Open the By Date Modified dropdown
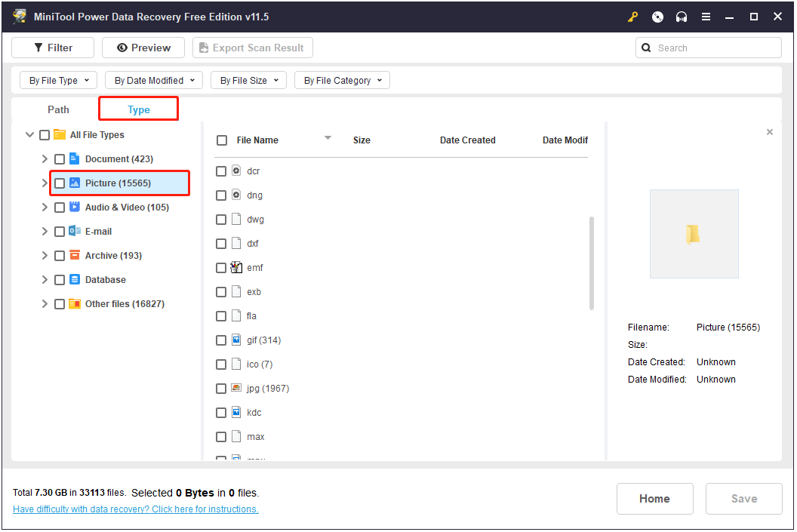This screenshot has width=797, height=532. 154,80
